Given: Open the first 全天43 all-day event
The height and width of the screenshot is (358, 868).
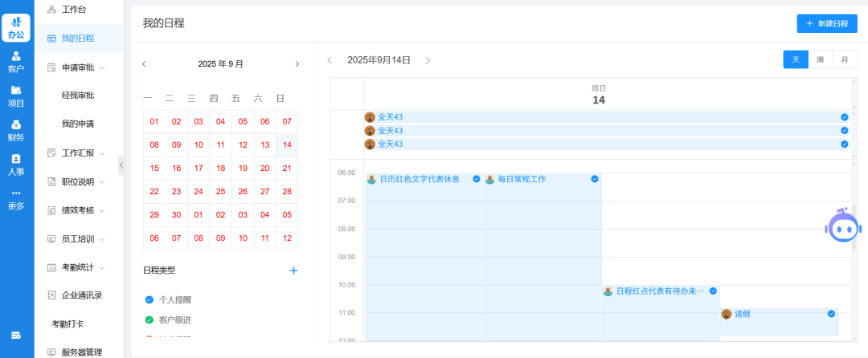Looking at the screenshot, I should pyautogui.click(x=607, y=117).
